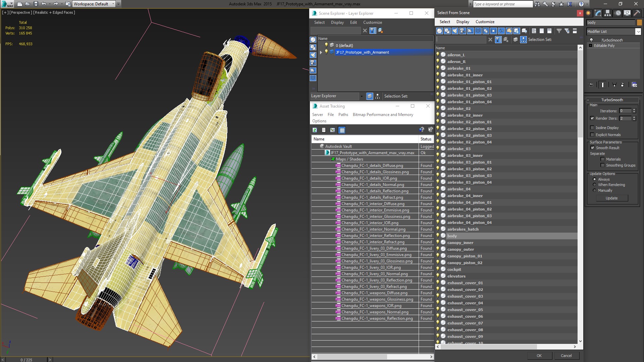Click Make Unique icon in modifier panel
644x362 pixels.
tap(614, 85)
